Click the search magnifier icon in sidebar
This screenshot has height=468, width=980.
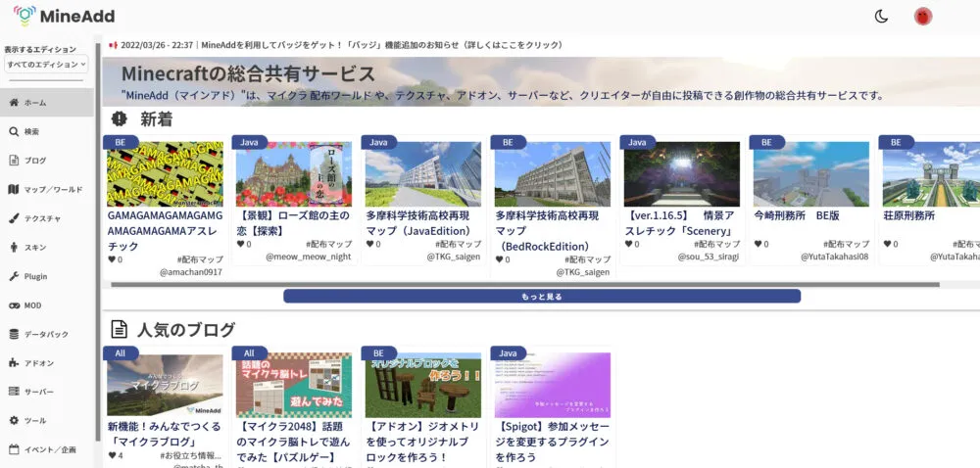tap(14, 131)
